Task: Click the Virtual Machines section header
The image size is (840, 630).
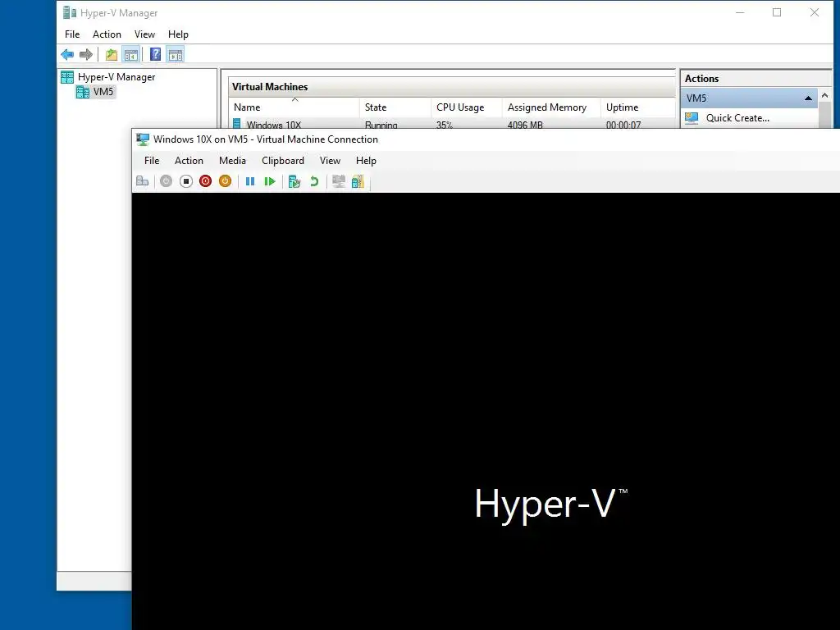Action: (451, 87)
